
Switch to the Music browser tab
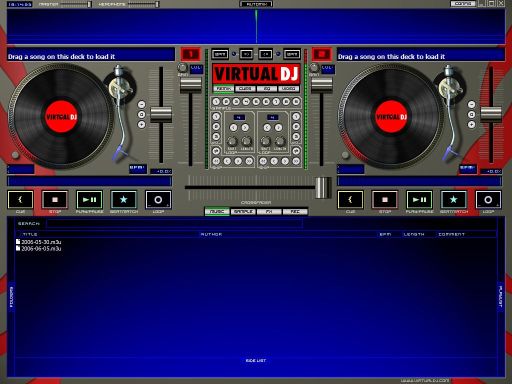coord(217,212)
